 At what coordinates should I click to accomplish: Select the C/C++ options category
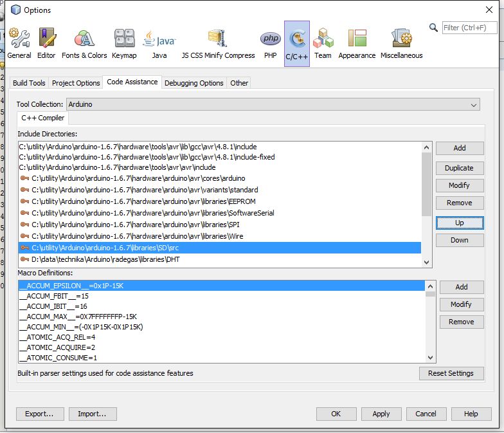point(297,44)
